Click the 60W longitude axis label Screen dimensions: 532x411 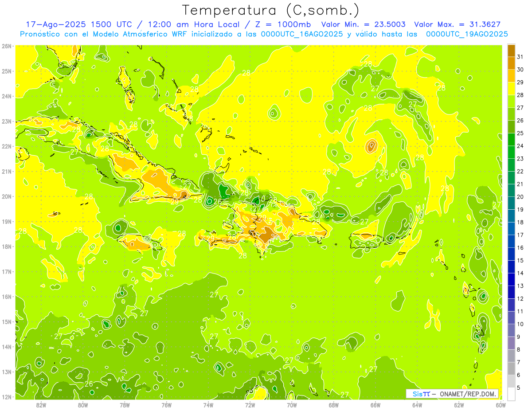coord(501,405)
